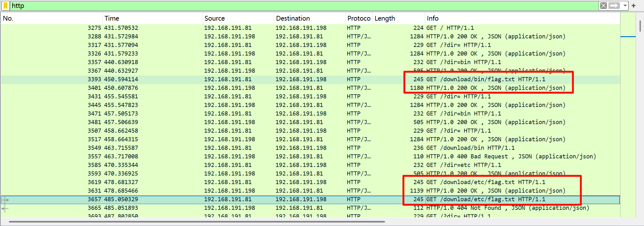Click the Destination column header
This screenshot has width=644, height=226.
pyautogui.click(x=309, y=18)
